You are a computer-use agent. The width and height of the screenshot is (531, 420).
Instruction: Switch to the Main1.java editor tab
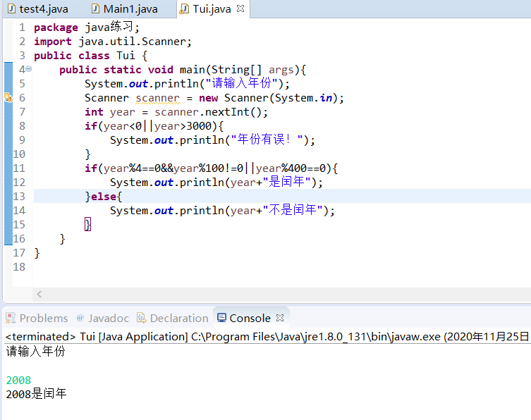click(x=125, y=8)
